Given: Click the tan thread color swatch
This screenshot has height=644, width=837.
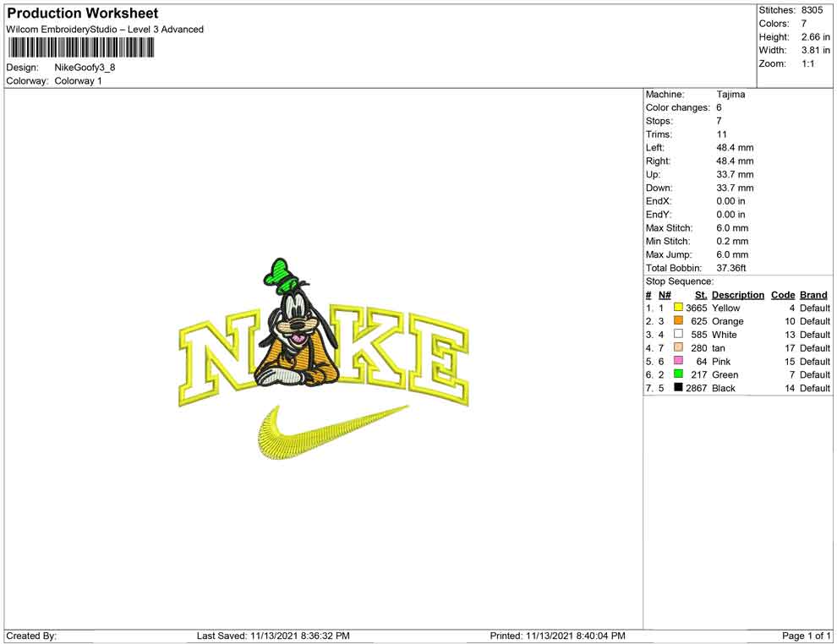Looking at the screenshot, I should [x=678, y=347].
